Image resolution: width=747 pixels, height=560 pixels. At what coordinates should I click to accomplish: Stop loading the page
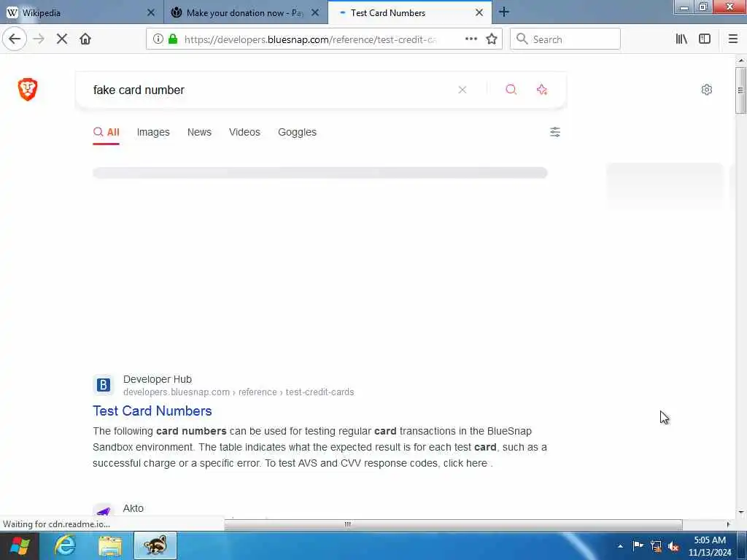coord(62,39)
